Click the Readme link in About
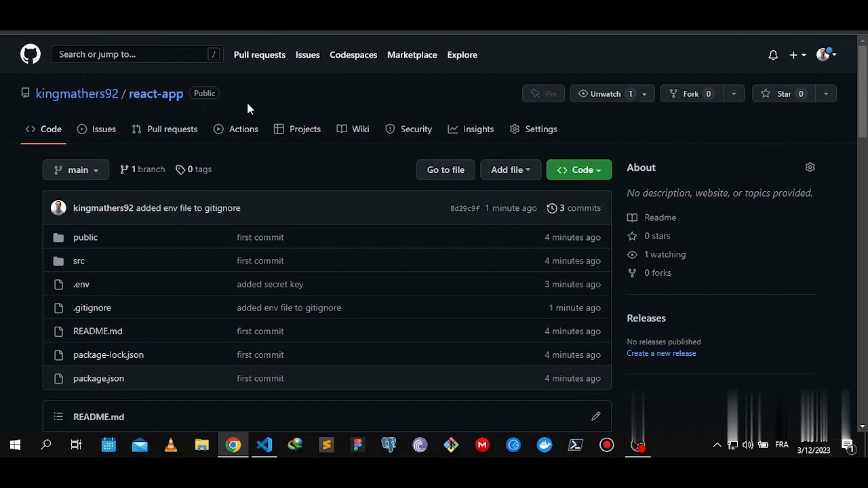Image resolution: width=868 pixels, height=488 pixels. [x=652, y=218]
